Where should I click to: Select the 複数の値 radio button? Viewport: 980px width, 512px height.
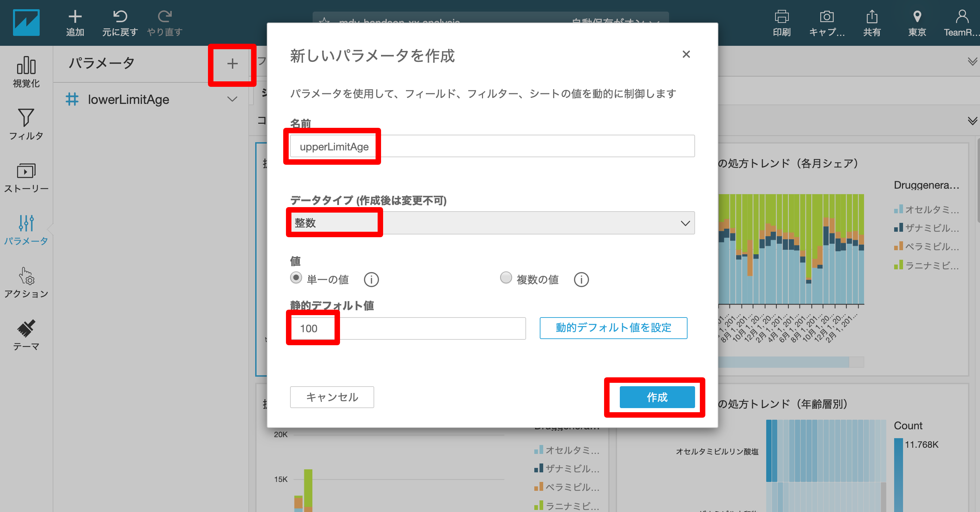506,278
